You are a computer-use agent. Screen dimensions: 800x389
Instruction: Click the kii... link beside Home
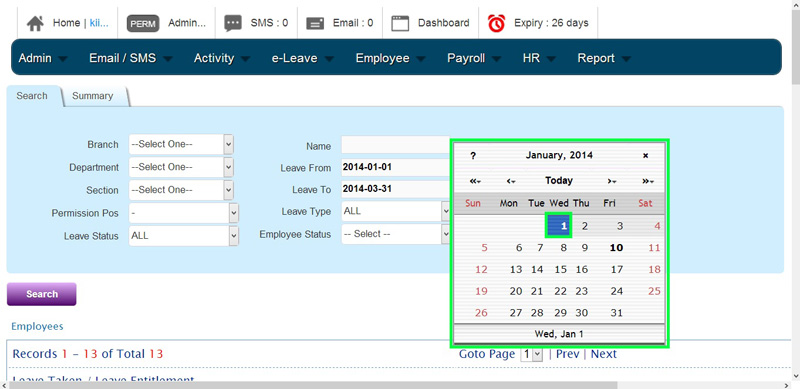tap(99, 23)
